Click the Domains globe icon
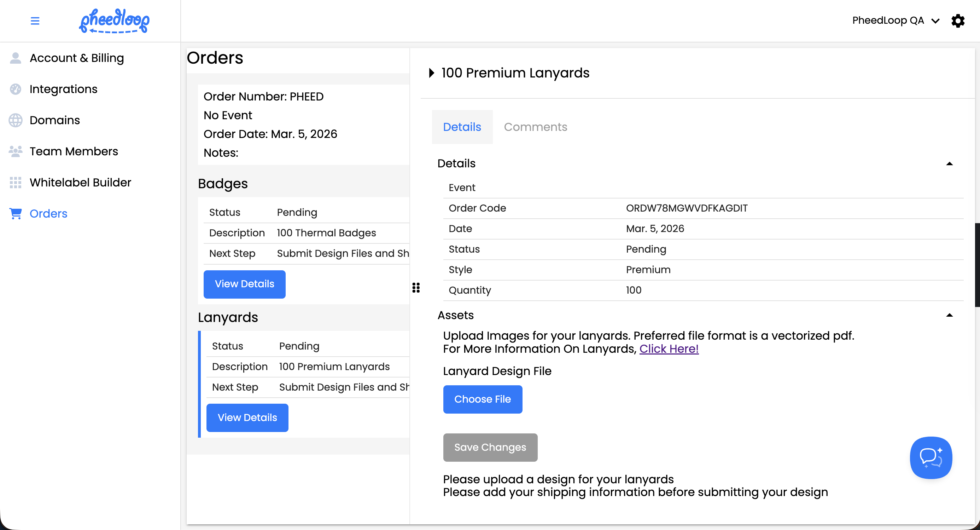The width and height of the screenshot is (980, 530). click(16, 120)
